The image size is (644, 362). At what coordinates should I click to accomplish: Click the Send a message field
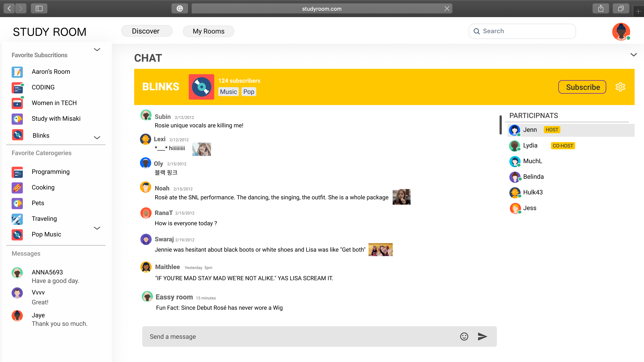[300, 337]
